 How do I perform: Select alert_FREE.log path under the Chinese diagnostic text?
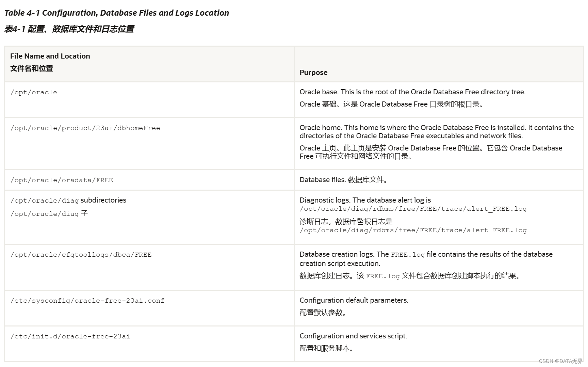pyautogui.click(x=413, y=230)
